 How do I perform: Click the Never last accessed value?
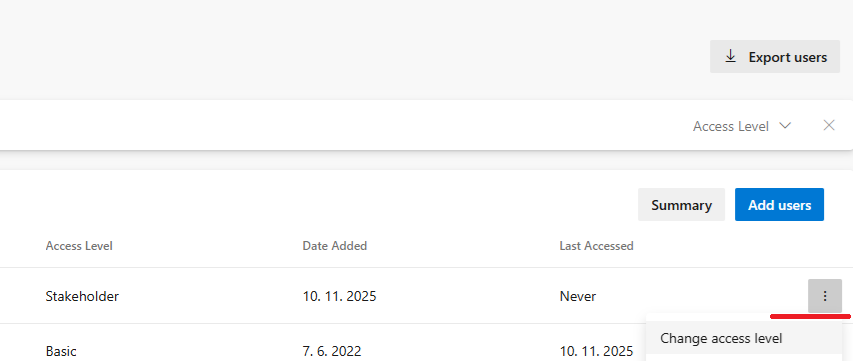(x=578, y=296)
